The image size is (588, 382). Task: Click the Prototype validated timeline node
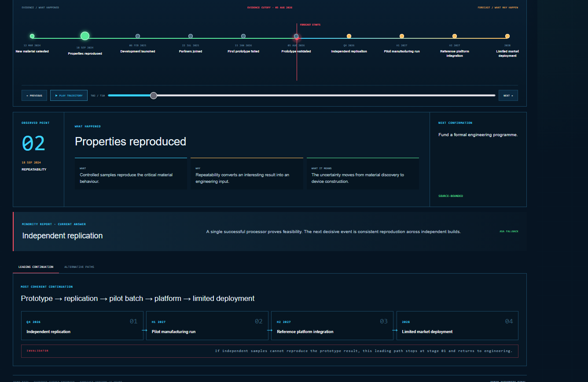pyautogui.click(x=296, y=36)
